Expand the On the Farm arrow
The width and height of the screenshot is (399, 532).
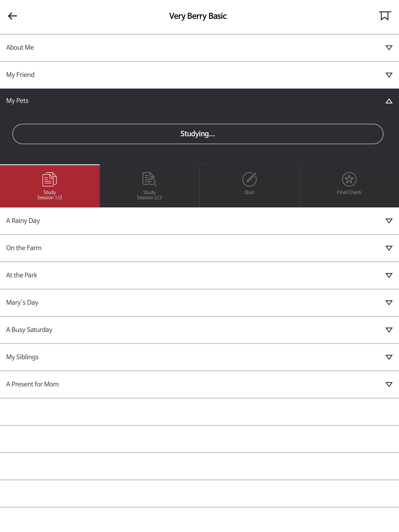point(389,248)
